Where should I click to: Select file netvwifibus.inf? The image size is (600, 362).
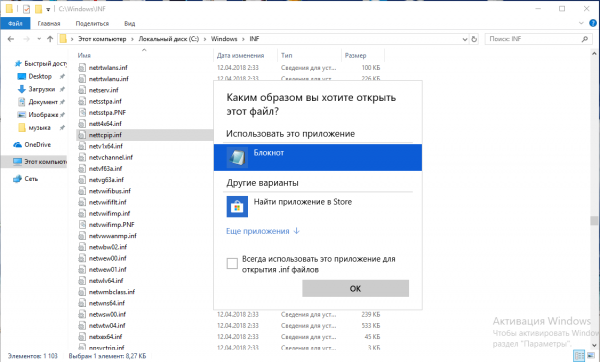pyautogui.click(x=109, y=191)
